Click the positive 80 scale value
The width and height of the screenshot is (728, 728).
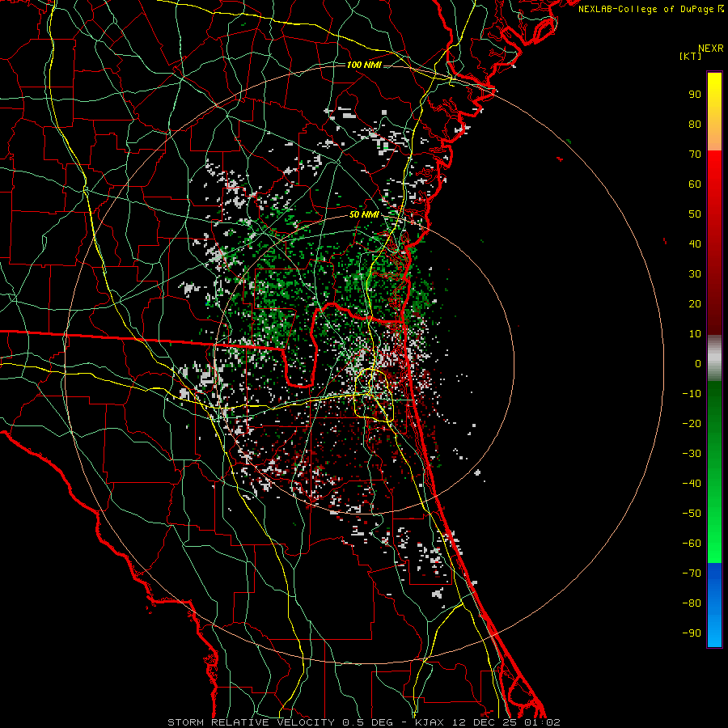click(695, 124)
